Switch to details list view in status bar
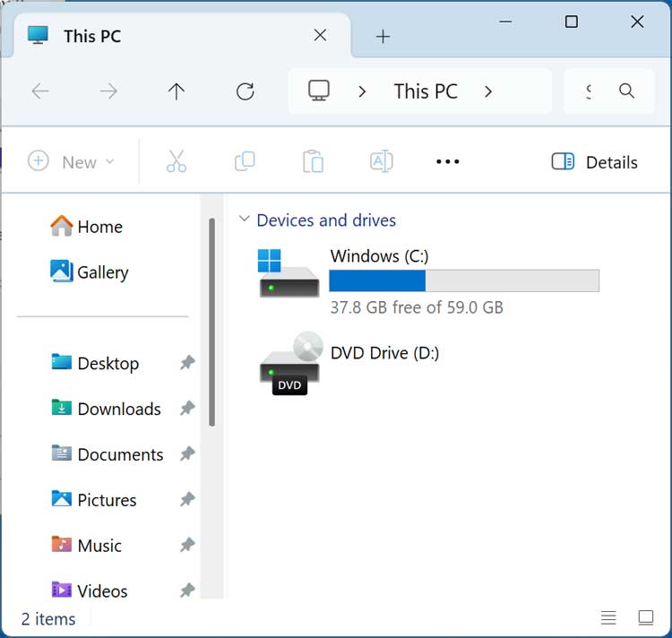 608,617
